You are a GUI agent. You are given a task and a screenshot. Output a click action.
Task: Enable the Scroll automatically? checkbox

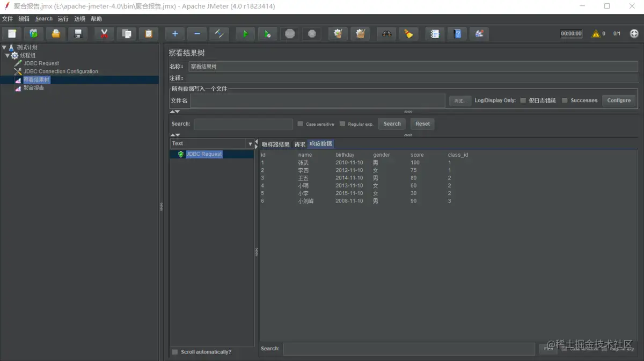click(x=175, y=352)
